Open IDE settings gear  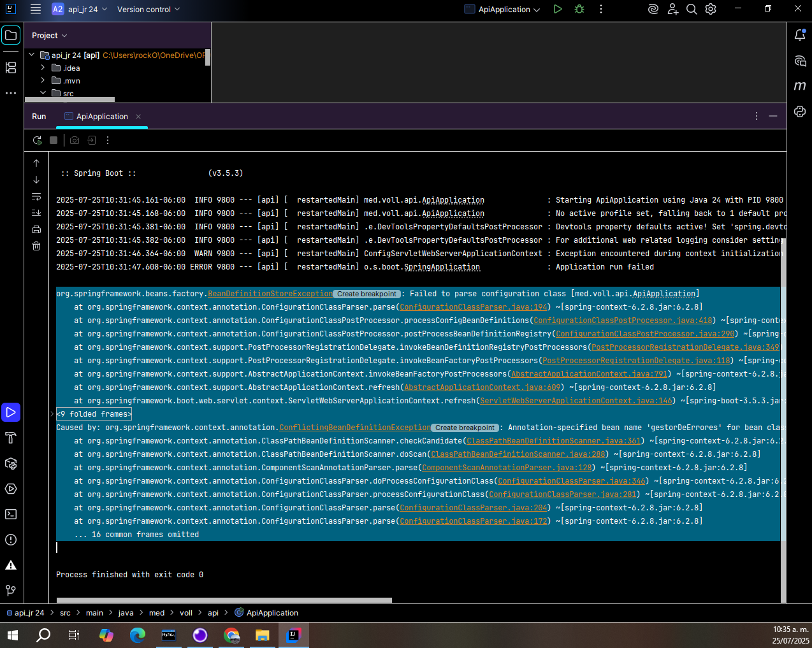711,9
